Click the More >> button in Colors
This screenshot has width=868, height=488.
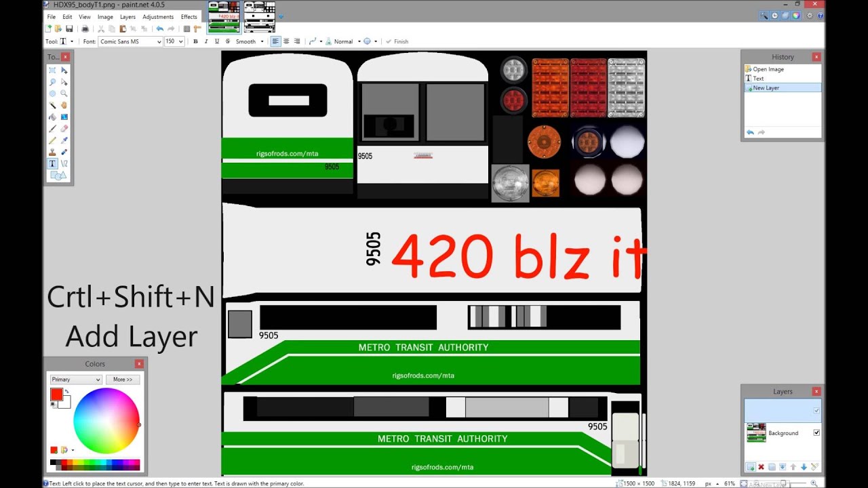(x=123, y=380)
